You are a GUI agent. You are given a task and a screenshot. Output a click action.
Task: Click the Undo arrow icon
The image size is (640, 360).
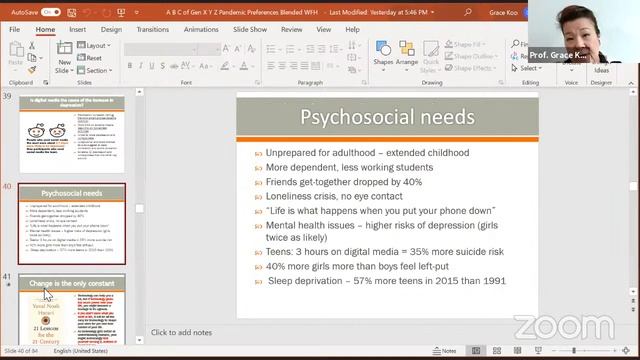(87, 13)
